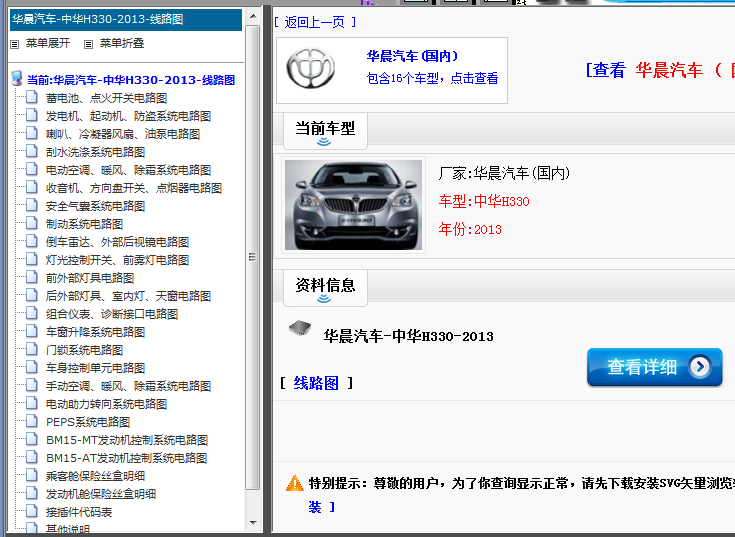
Task: Click document icon for 制动系统电路图
Action: coord(31,223)
